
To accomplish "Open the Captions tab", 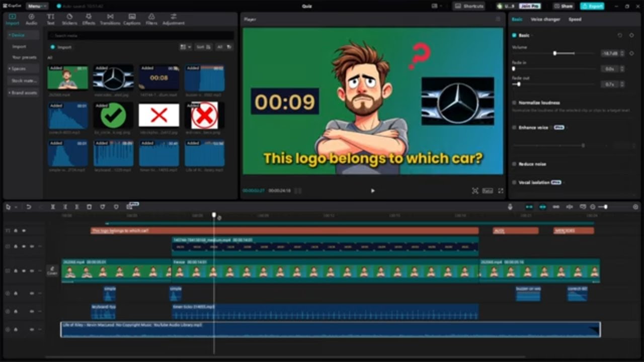I will click(x=132, y=19).
